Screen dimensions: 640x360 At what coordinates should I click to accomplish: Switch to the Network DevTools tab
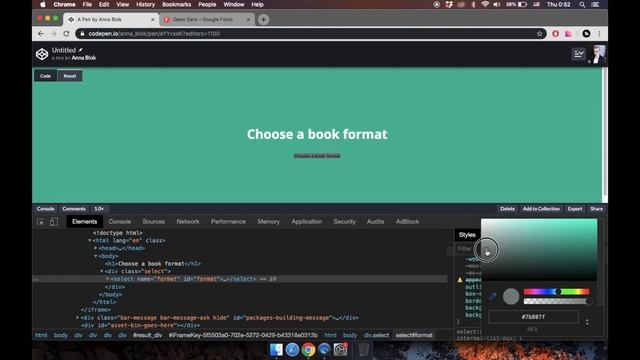pyautogui.click(x=188, y=222)
